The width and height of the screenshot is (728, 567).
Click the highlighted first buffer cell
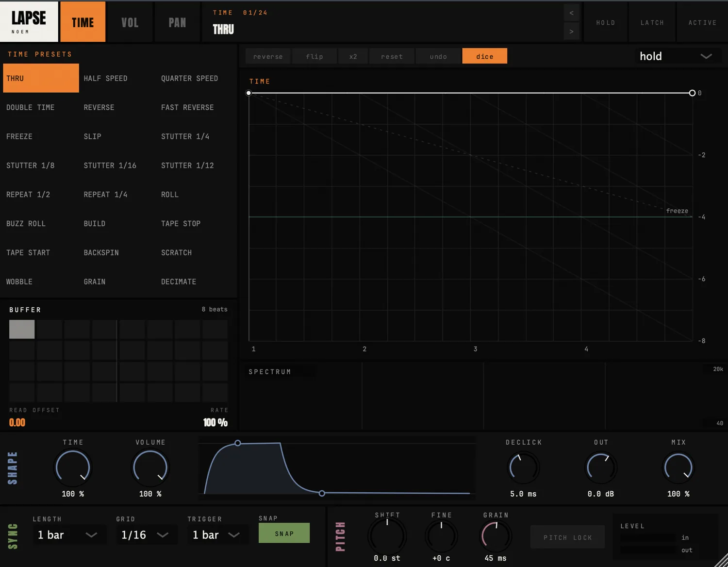click(22, 329)
